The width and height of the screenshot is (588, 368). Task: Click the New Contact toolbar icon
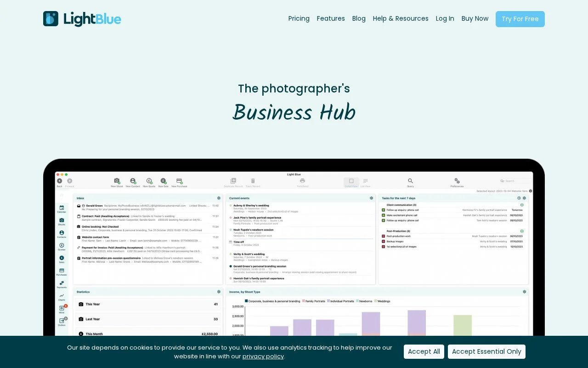(x=133, y=181)
